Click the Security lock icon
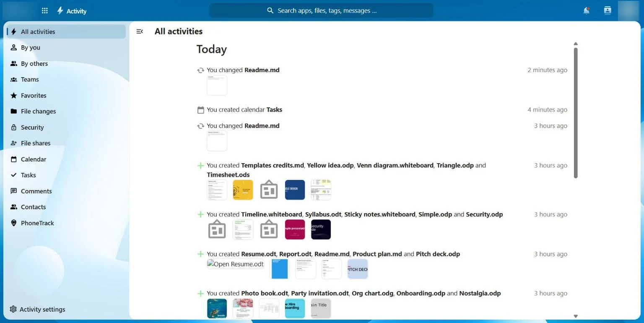 [x=14, y=128]
